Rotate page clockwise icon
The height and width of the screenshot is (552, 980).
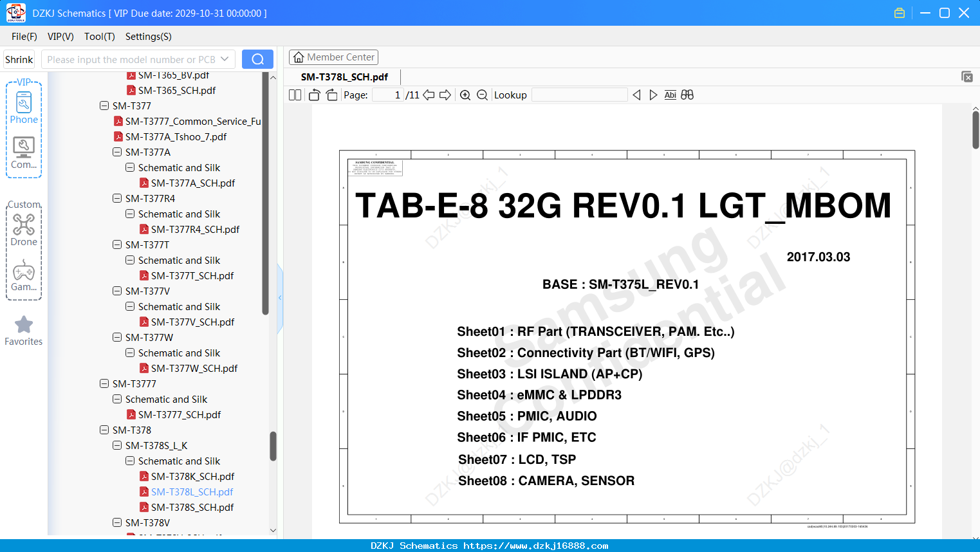coord(331,95)
